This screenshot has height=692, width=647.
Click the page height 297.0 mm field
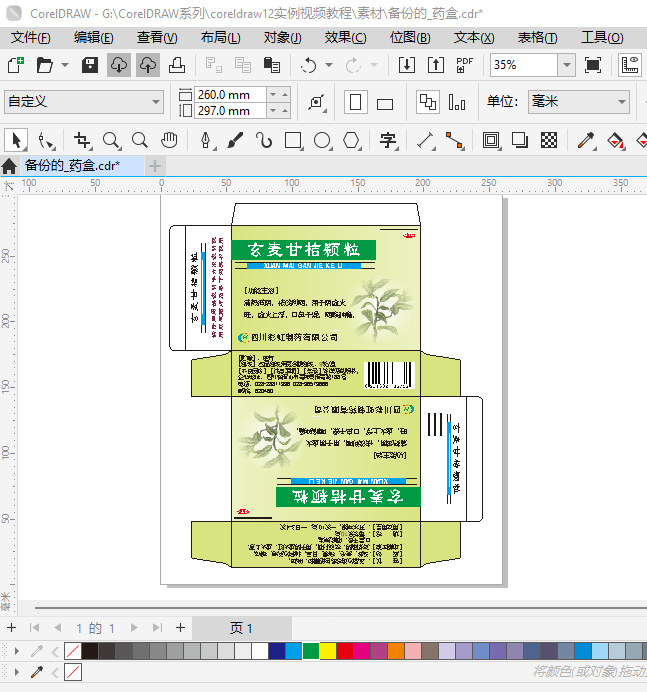click(x=230, y=110)
